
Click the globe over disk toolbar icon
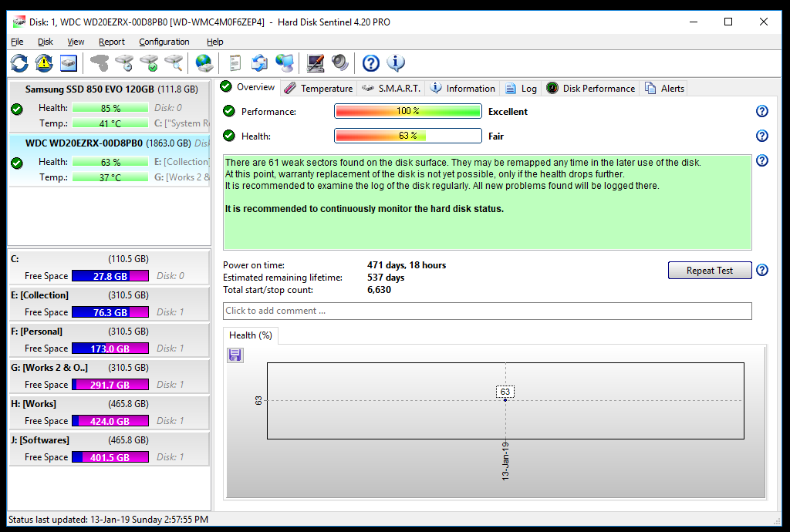204,63
